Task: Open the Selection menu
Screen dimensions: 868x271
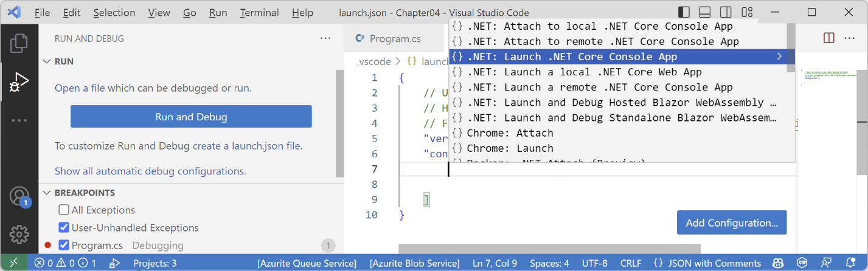Action: [x=114, y=12]
